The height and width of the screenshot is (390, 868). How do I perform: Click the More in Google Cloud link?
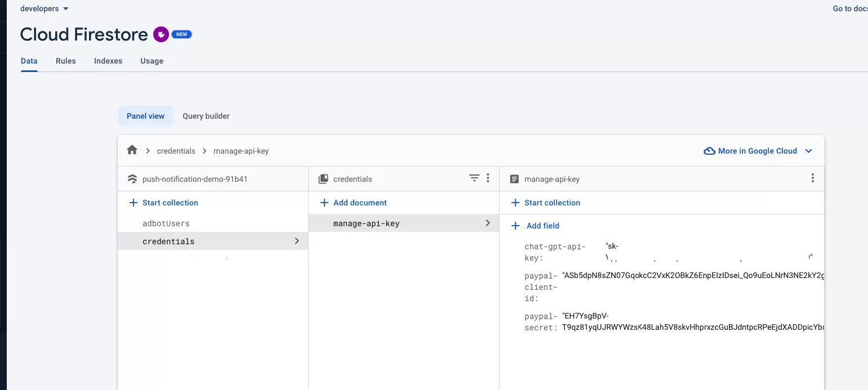tap(758, 151)
